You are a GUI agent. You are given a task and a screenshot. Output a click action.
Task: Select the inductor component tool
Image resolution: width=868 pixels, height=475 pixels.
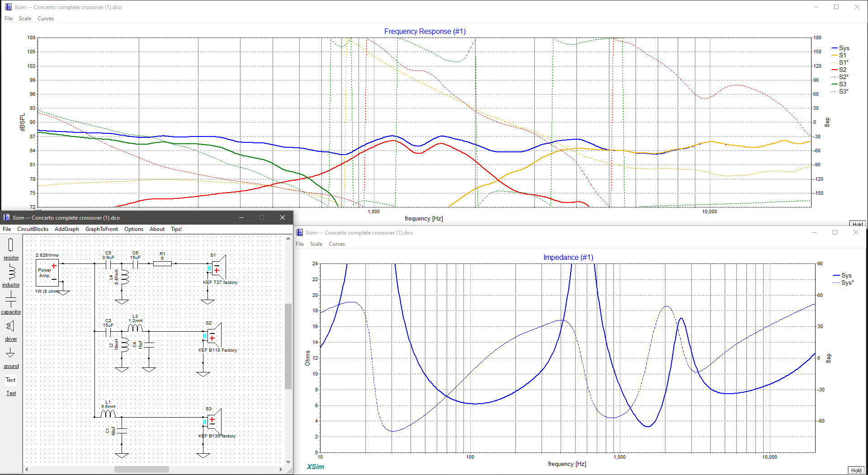tap(11, 276)
